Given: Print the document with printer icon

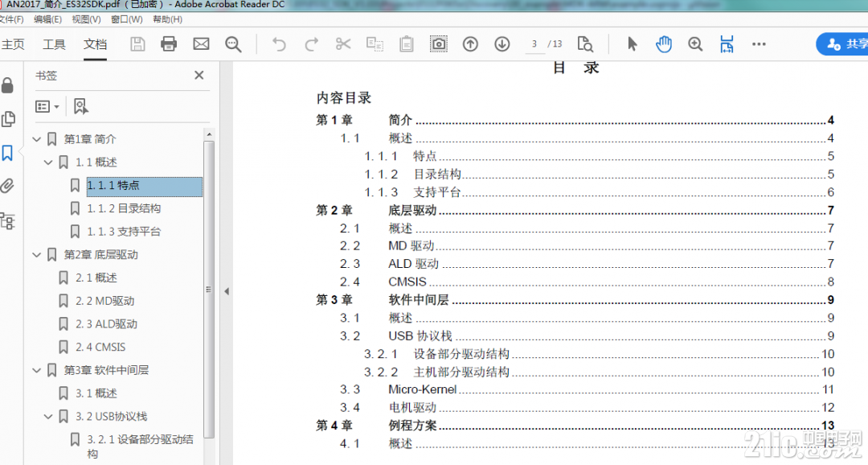Looking at the screenshot, I should coord(169,43).
